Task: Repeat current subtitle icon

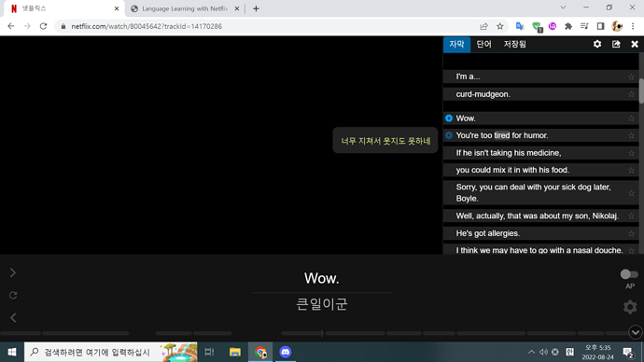Action: [13, 295]
